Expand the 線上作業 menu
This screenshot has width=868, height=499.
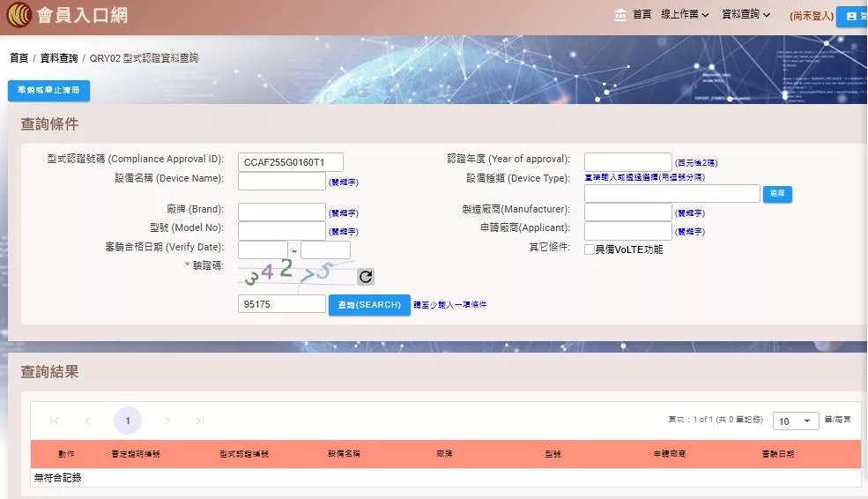pyautogui.click(x=685, y=15)
